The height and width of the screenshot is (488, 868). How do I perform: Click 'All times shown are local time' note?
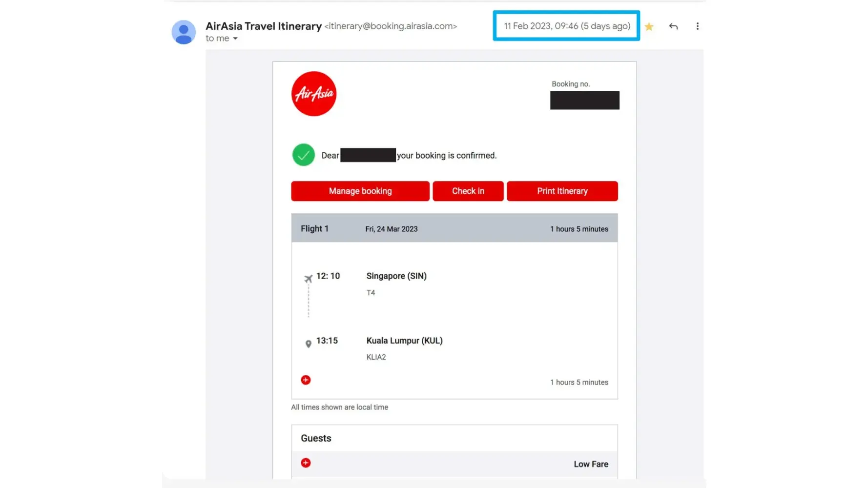point(340,407)
